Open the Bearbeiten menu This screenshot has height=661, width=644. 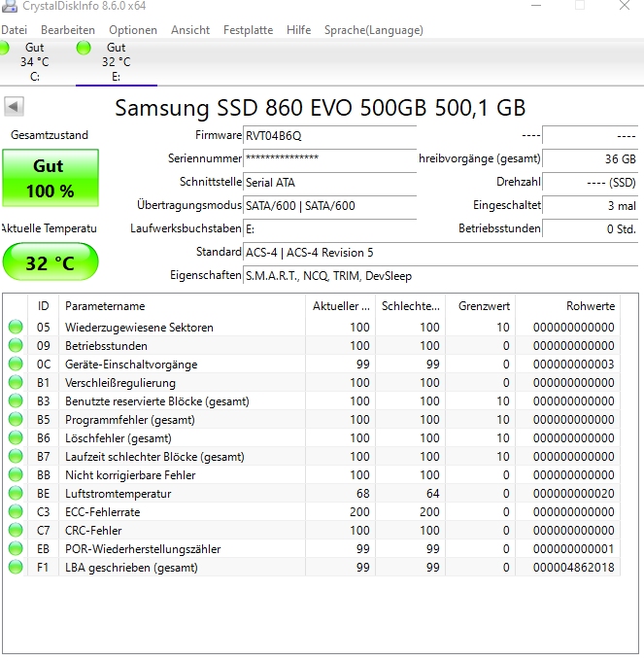[x=68, y=30]
